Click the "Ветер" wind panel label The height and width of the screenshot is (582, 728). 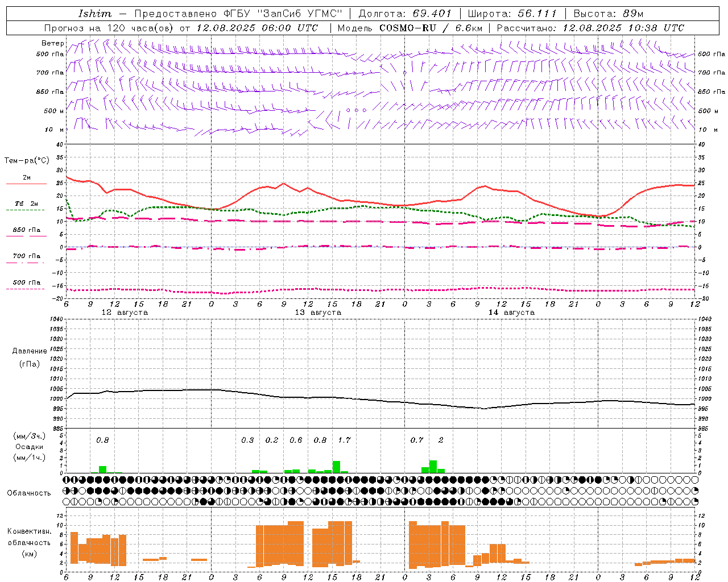coord(53,43)
